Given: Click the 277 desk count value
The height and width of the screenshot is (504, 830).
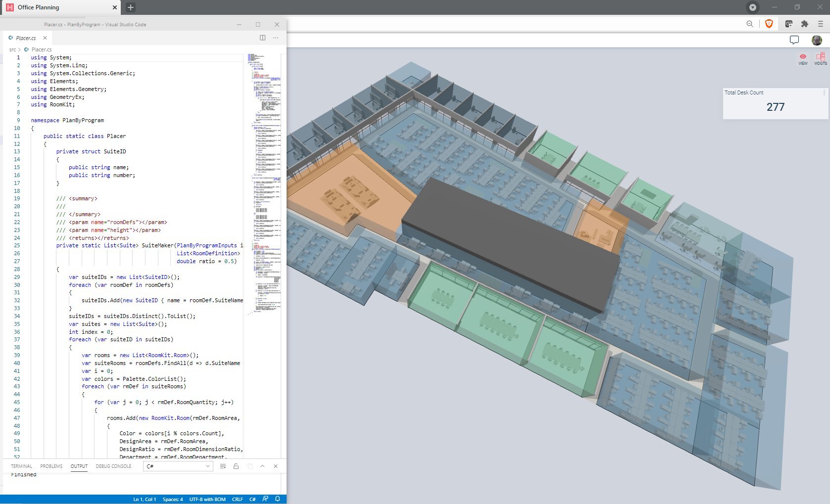Looking at the screenshot, I should [x=776, y=107].
